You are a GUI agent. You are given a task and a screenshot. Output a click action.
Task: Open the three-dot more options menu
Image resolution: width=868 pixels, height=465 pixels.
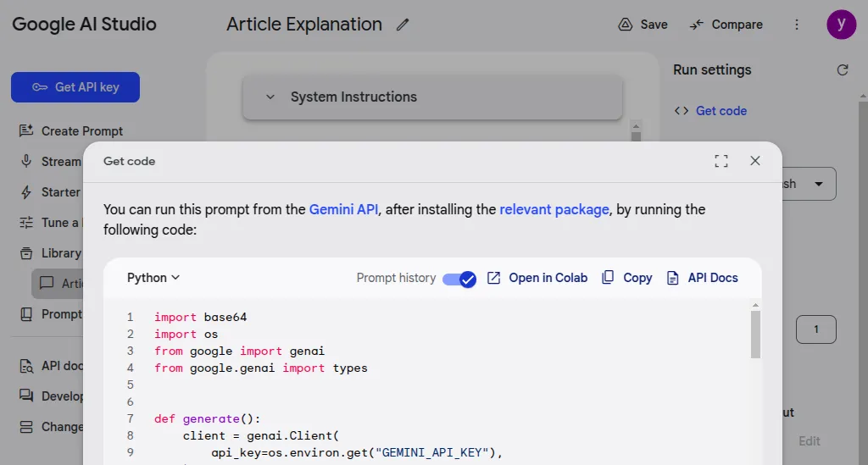[797, 25]
